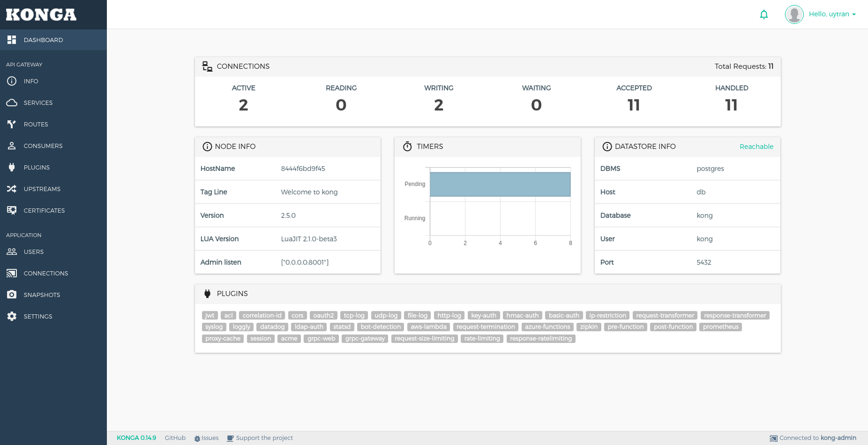Click the Dashboard grid icon in sidebar
Screen dimensions: 868x445
coord(12,40)
